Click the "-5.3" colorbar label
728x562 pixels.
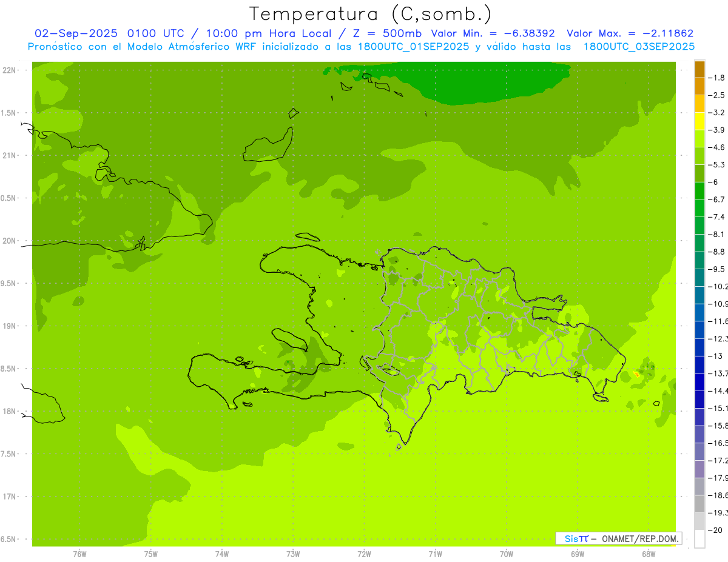point(717,165)
